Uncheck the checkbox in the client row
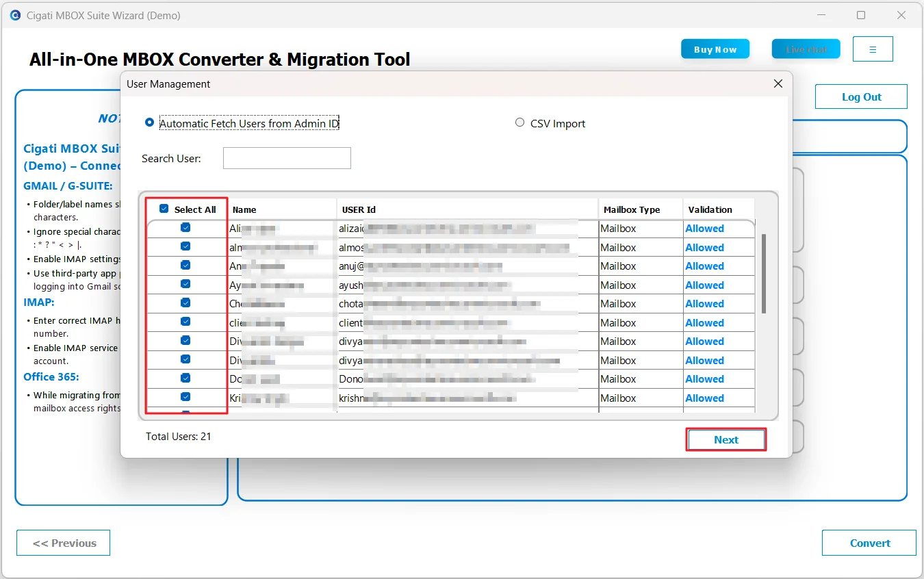This screenshot has height=579, width=924. 185,322
